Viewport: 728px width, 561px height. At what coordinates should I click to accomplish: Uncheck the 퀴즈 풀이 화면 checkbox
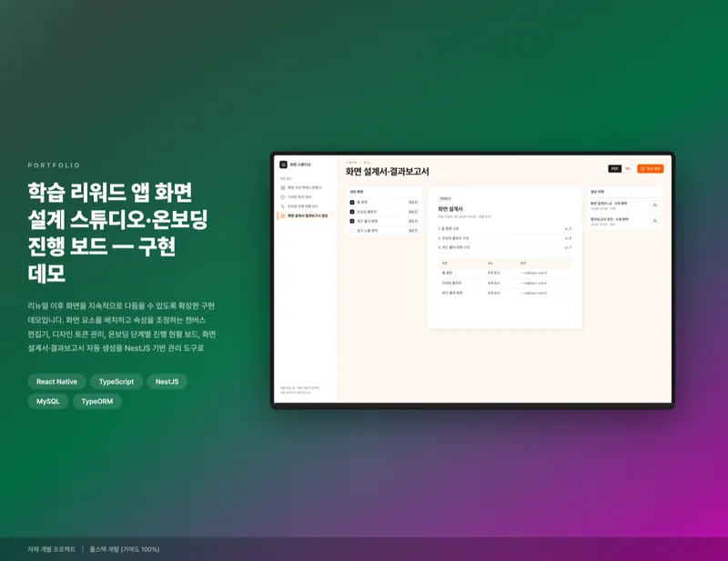click(x=352, y=221)
